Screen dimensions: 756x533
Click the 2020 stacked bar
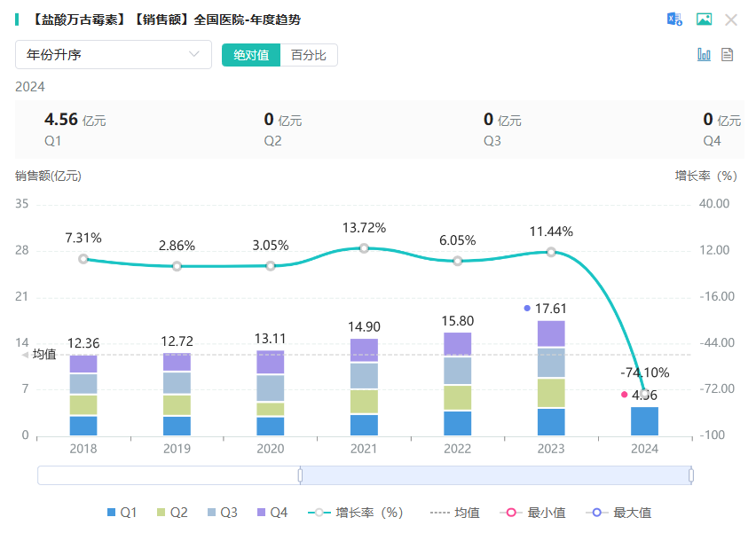(271, 393)
